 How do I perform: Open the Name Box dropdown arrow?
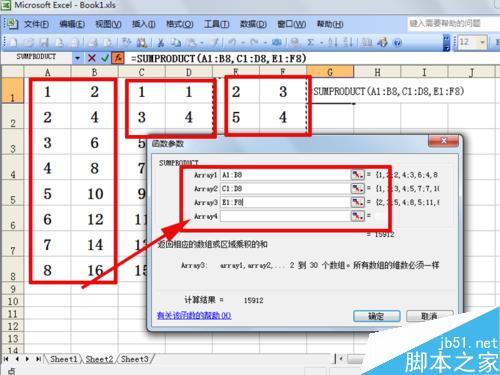[77, 58]
